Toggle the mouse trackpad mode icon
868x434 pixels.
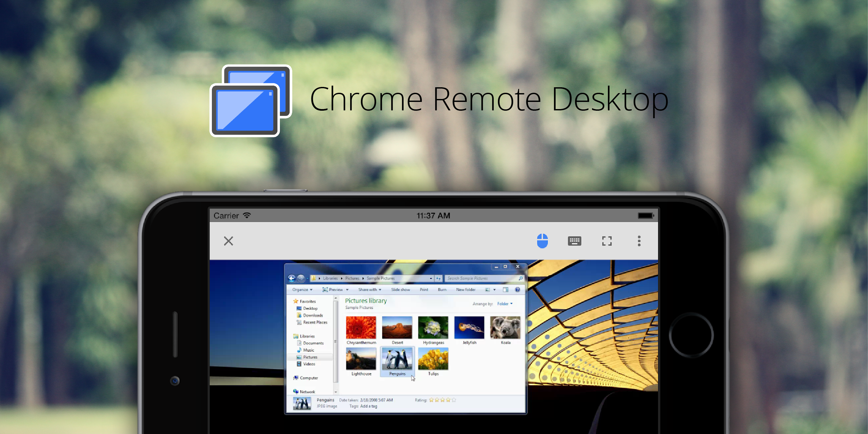[542, 241]
